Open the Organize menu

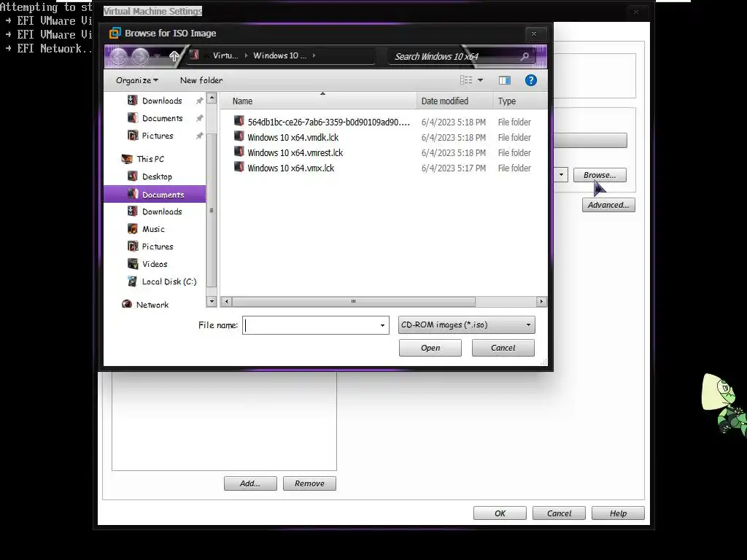click(136, 80)
